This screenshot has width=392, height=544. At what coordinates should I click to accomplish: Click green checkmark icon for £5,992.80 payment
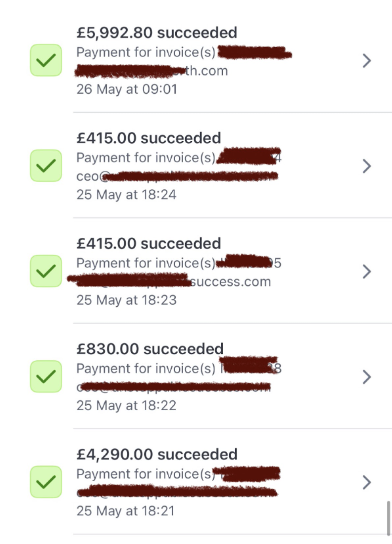click(46, 60)
